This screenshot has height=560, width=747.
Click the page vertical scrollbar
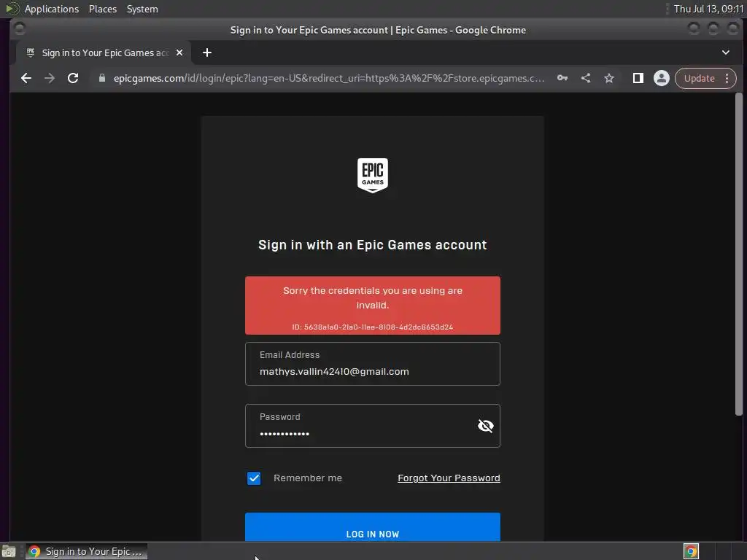[x=738, y=254]
